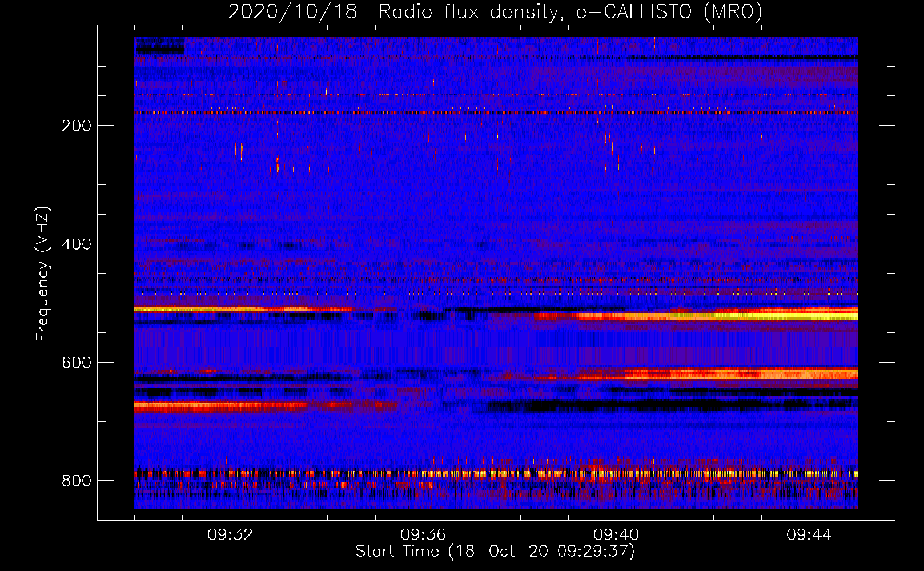Click the 09:40 time tick label
924x571 pixels.
(x=616, y=535)
